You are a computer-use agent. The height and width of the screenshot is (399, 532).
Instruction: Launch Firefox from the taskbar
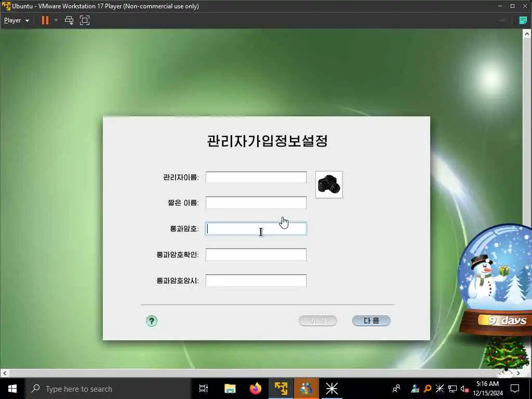[x=256, y=389]
